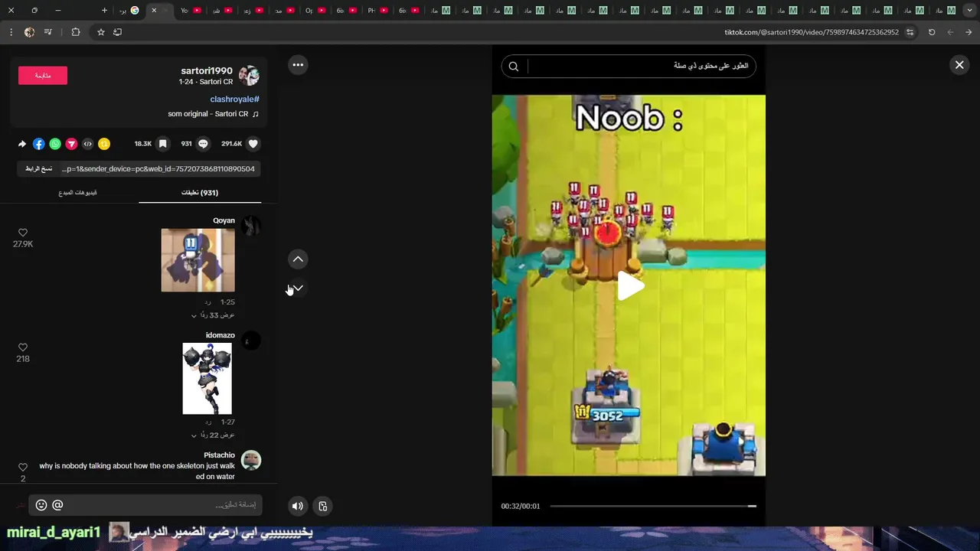
Task: Click the site settings icon in address bar
Action: (x=910, y=32)
